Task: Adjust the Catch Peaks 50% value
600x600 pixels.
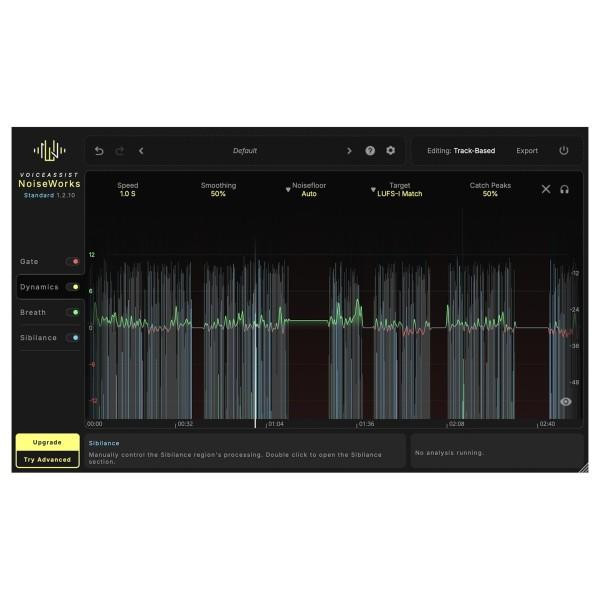Action: coord(490,194)
